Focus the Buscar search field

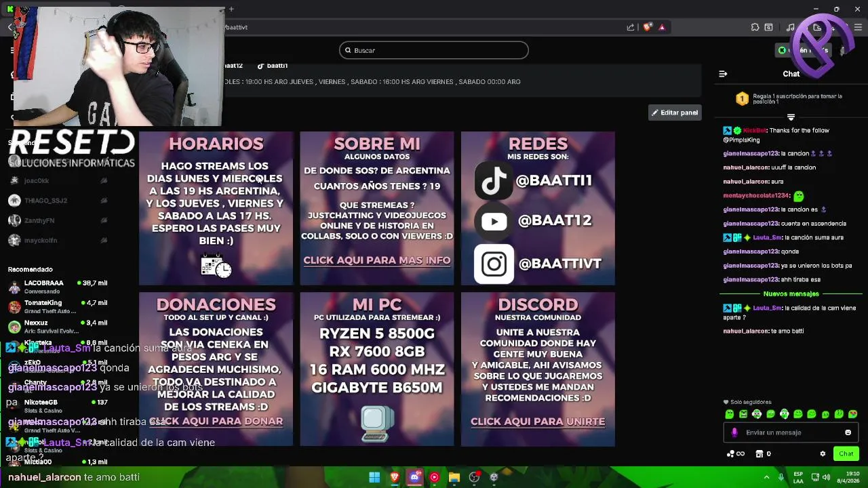pyautogui.click(x=434, y=50)
